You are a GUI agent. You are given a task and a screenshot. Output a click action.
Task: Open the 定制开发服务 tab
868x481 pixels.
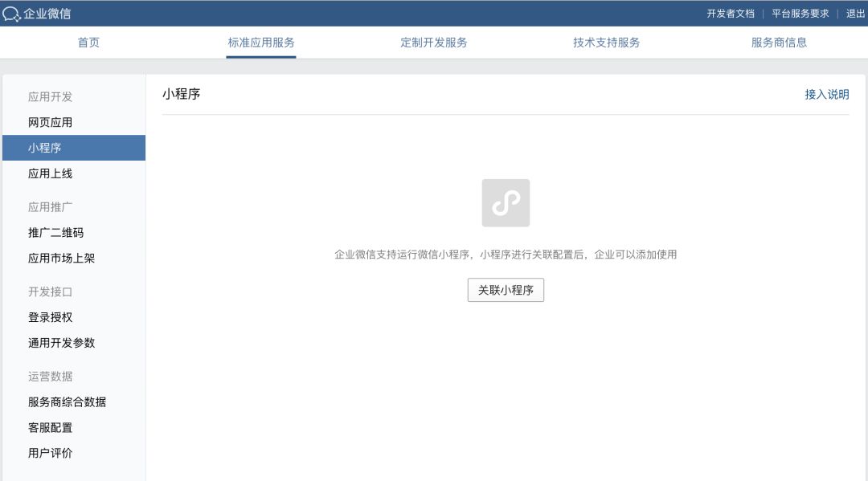point(433,43)
